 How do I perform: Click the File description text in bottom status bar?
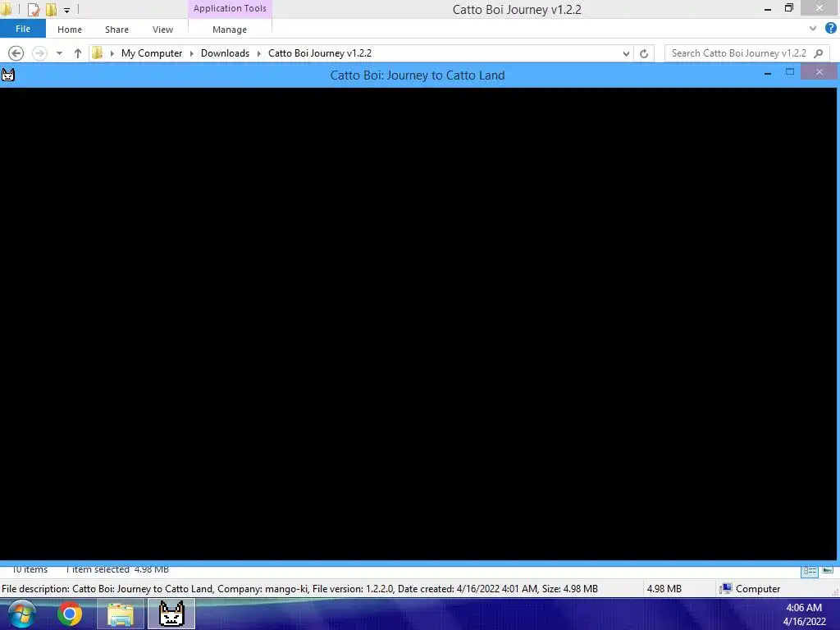[299, 589]
